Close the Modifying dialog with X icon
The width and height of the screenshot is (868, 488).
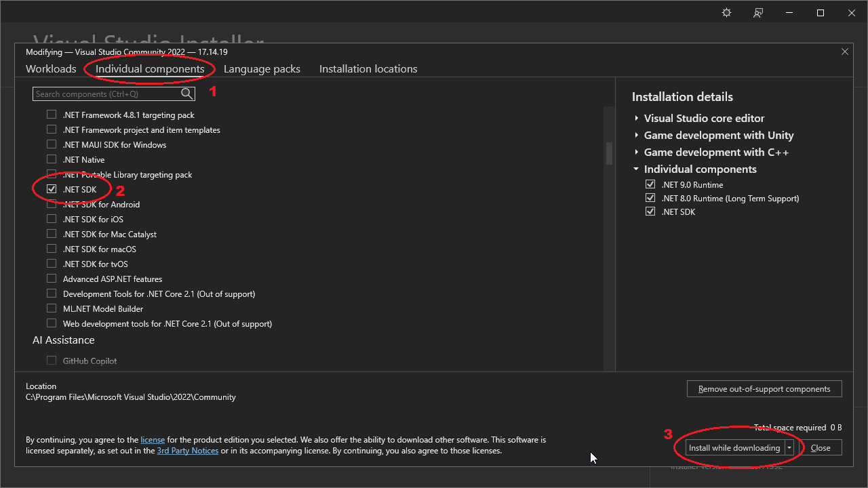(844, 52)
